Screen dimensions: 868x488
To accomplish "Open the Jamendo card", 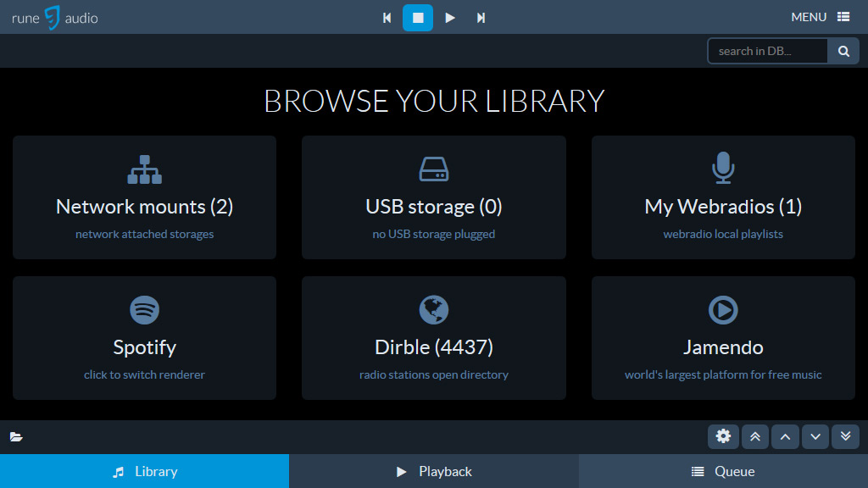I will (724, 338).
